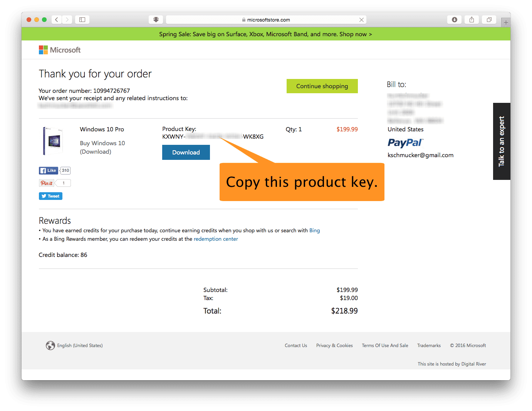Open the Safari downloads icon
The image size is (532, 411).
[x=454, y=20]
